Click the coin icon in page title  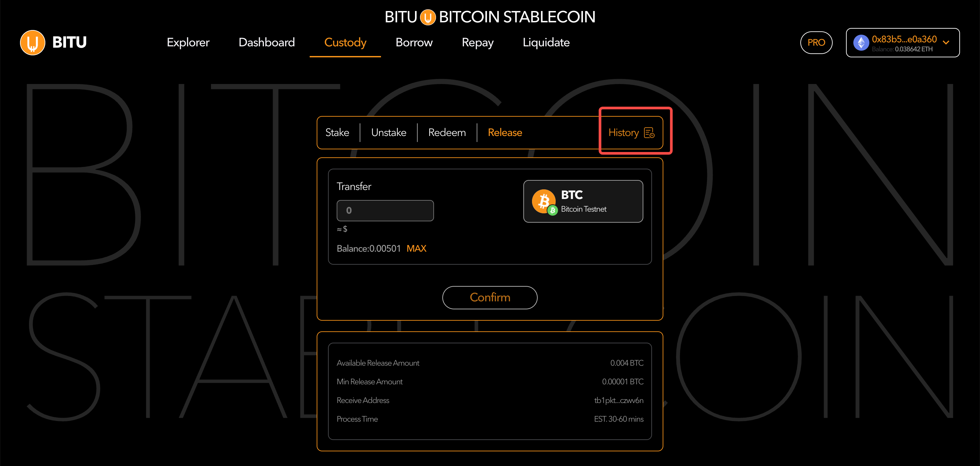pos(428,17)
